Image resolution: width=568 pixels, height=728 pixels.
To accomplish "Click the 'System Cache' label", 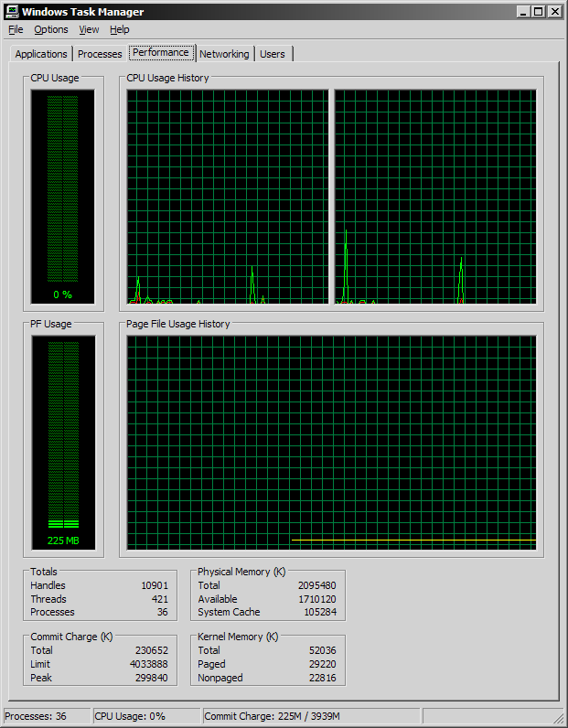I will point(229,612).
